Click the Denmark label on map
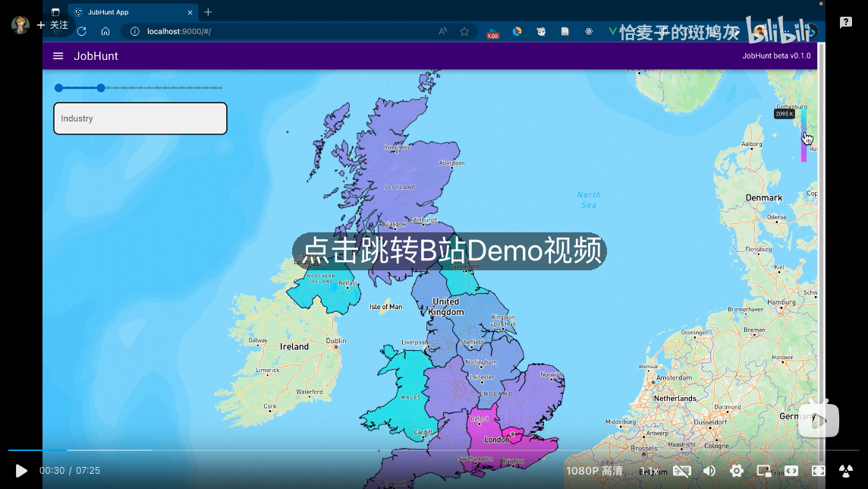 [764, 197]
